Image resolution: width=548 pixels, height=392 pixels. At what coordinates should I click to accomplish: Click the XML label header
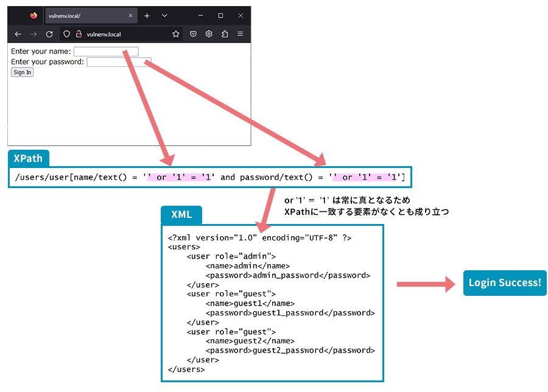click(x=181, y=215)
